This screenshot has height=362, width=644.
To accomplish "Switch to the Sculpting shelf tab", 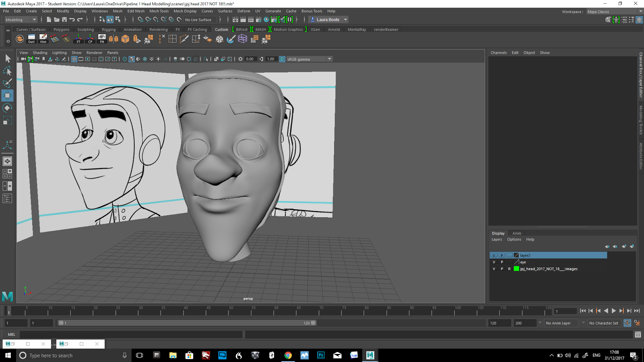I will click(85, 29).
